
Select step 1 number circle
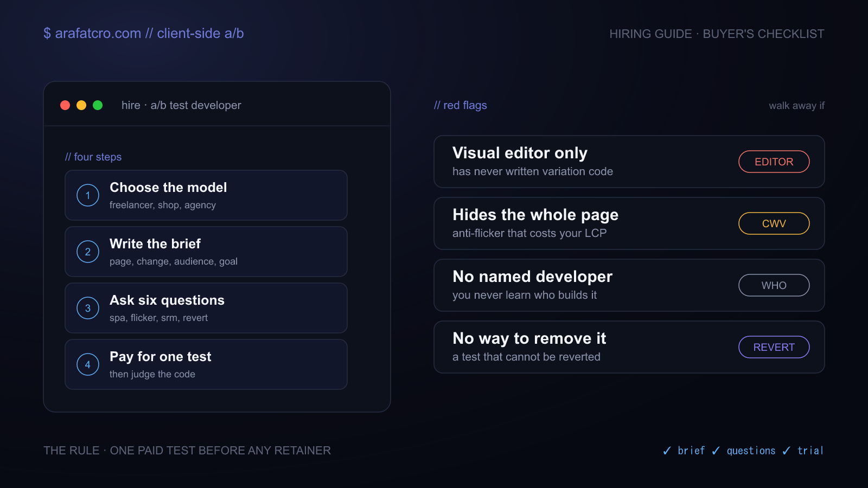point(88,195)
